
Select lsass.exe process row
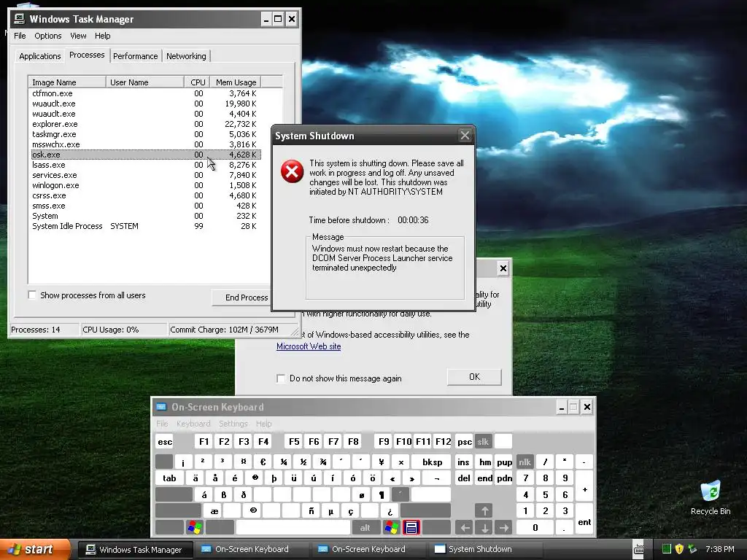145,165
